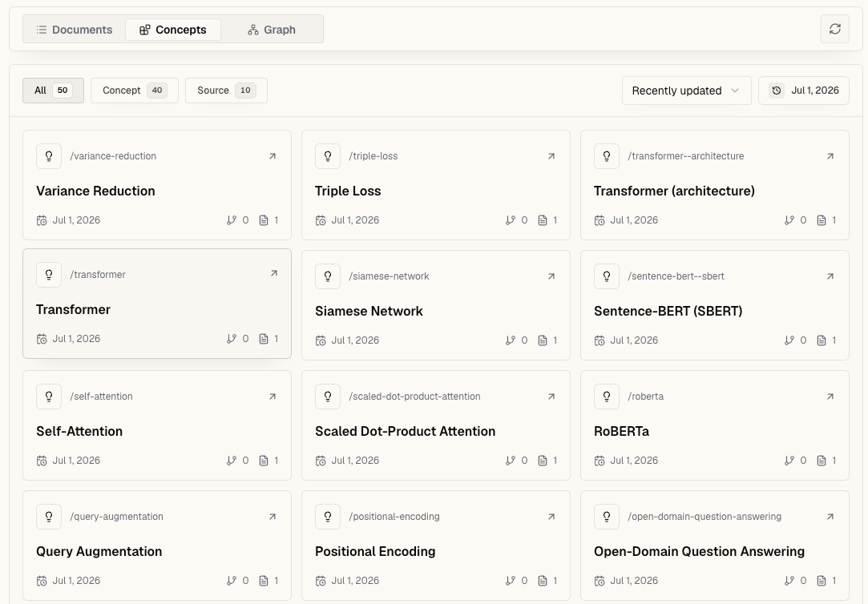The image size is (868, 604).
Task: Click the date on the Self-Attention card
Action: [76, 460]
